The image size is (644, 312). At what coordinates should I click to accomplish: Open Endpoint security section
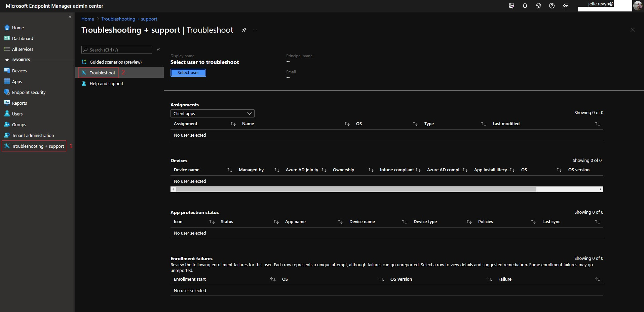29,92
